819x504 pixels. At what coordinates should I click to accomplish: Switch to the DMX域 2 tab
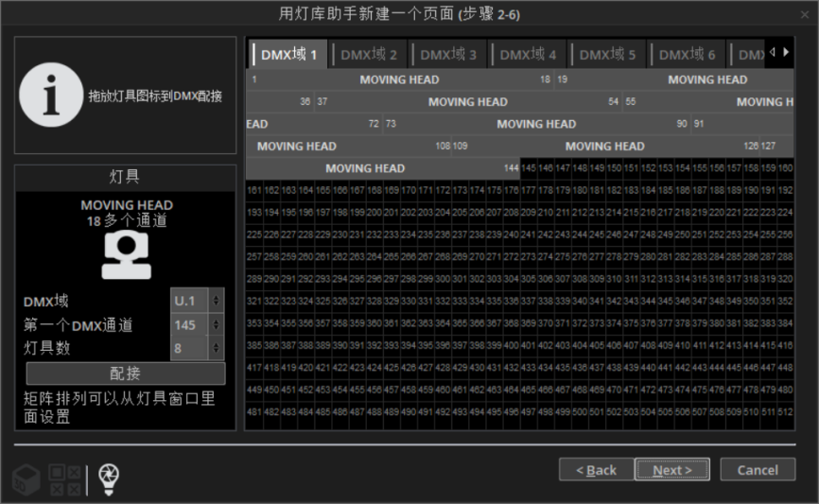369,55
